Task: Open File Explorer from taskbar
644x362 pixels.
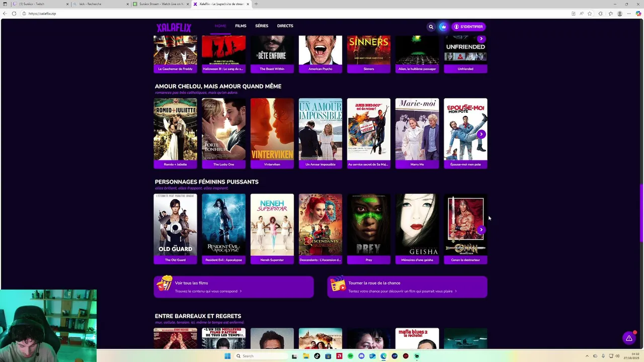Action: (306, 356)
